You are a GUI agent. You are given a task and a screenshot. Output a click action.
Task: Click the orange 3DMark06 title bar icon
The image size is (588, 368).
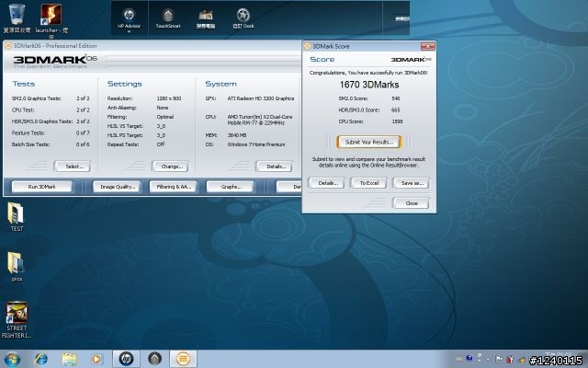pos(8,46)
